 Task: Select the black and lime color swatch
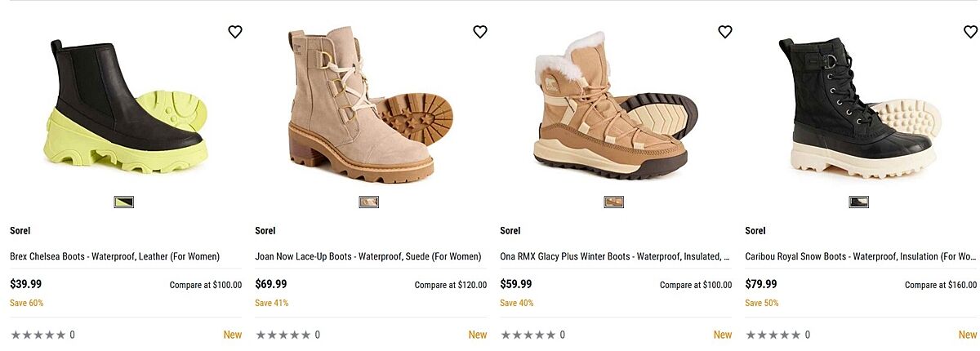point(124,202)
